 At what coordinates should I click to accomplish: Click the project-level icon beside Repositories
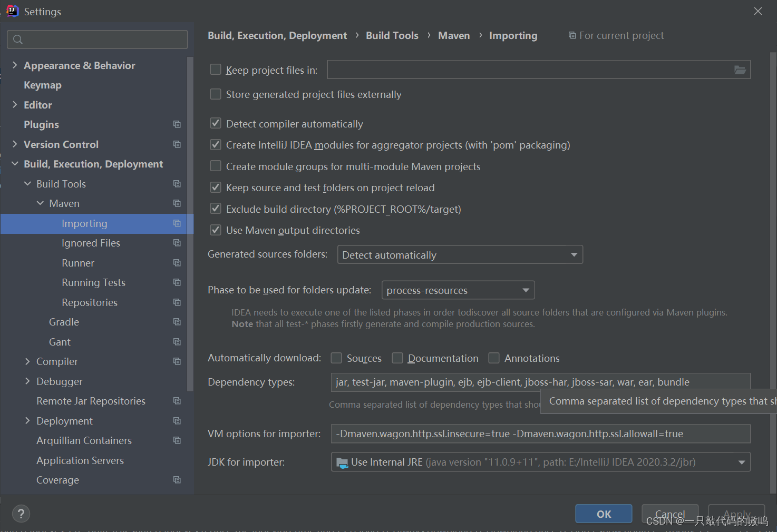[x=177, y=302]
